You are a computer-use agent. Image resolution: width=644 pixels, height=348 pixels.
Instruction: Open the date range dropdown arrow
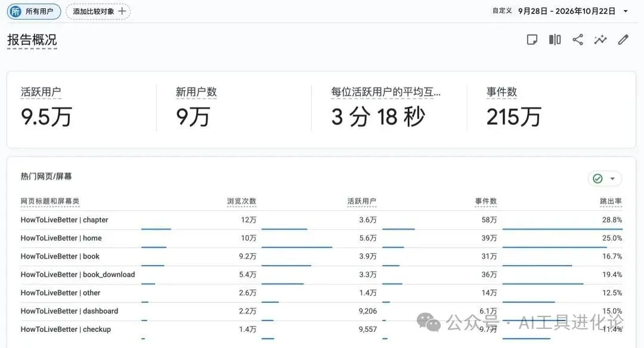coord(626,11)
